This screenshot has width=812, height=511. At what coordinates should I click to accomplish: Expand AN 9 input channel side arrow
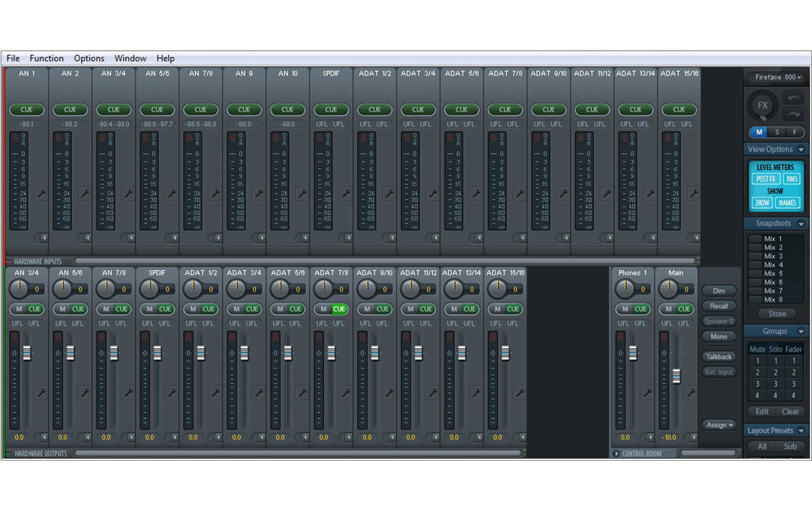tap(259, 237)
